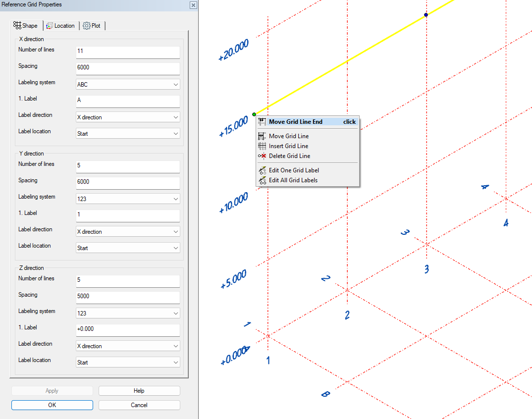Click the Edit One Grid Label icon
Screen dimensions: 532x419
263,170
